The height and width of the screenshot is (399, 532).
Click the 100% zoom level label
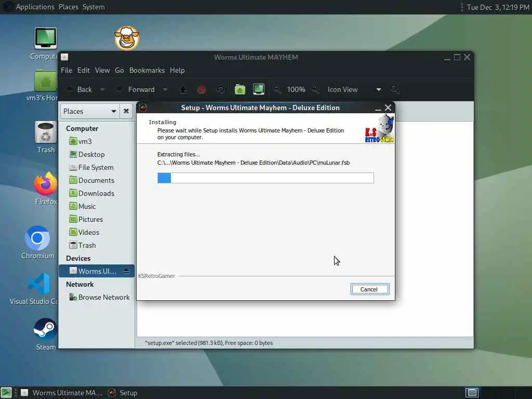pyautogui.click(x=296, y=89)
